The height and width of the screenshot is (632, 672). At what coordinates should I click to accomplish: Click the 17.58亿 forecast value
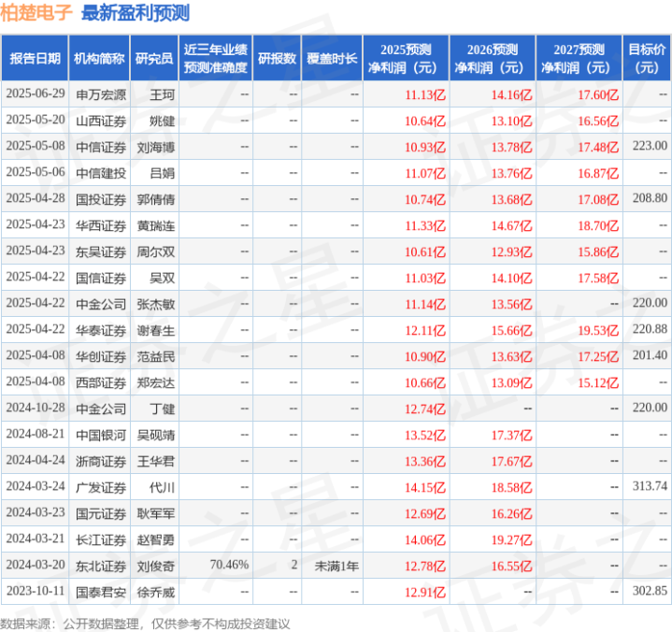(598, 278)
